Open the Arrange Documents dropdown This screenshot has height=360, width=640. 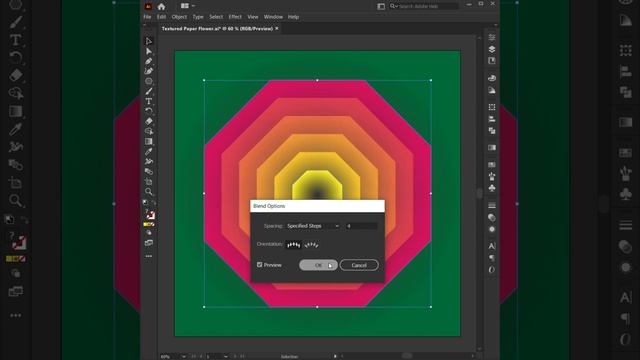click(x=188, y=6)
